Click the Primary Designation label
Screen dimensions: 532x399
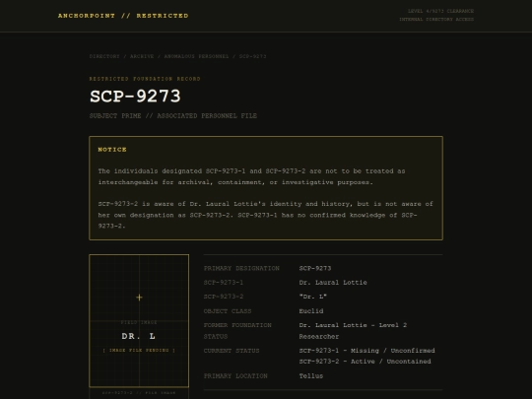241,268
